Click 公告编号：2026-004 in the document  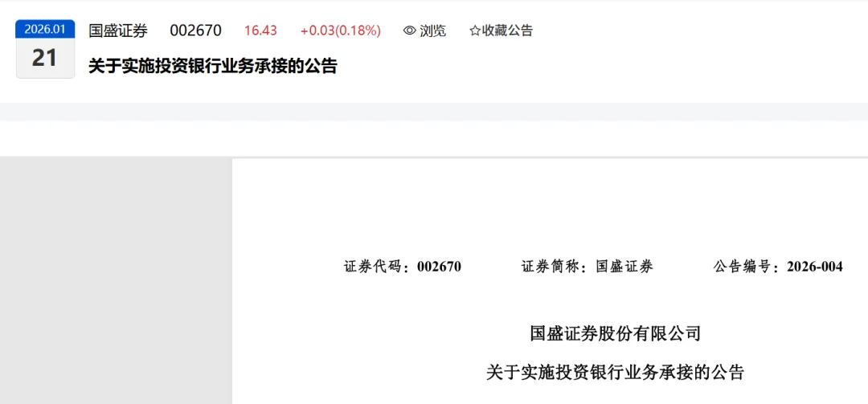pos(778,267)
